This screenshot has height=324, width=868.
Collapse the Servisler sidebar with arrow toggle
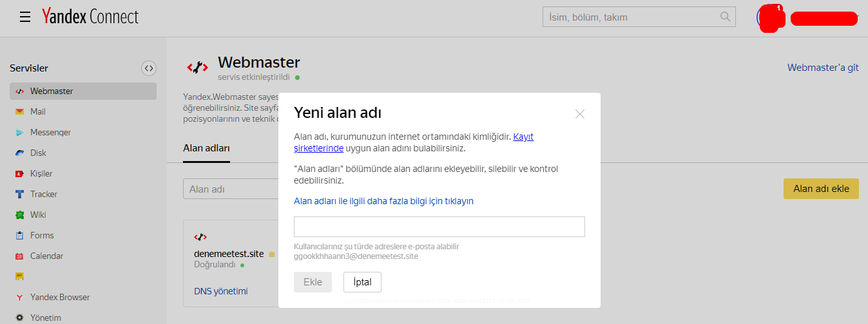click(149, 68)
